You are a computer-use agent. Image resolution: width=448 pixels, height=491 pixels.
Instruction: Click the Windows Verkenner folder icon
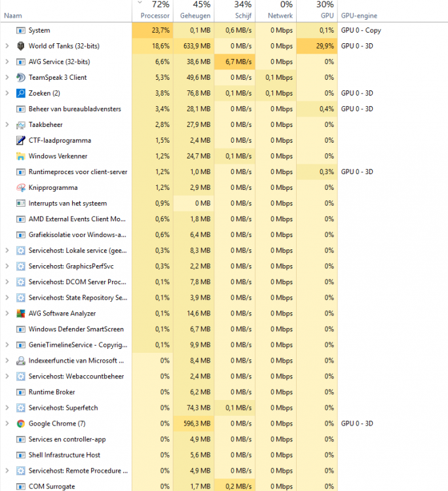pyautogui.click(x=20, y=156)
